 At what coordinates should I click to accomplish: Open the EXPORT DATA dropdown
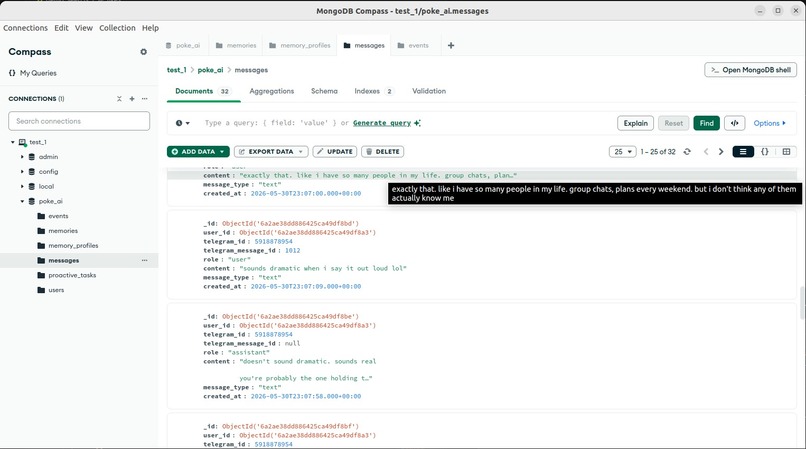[x=271, y=152]
